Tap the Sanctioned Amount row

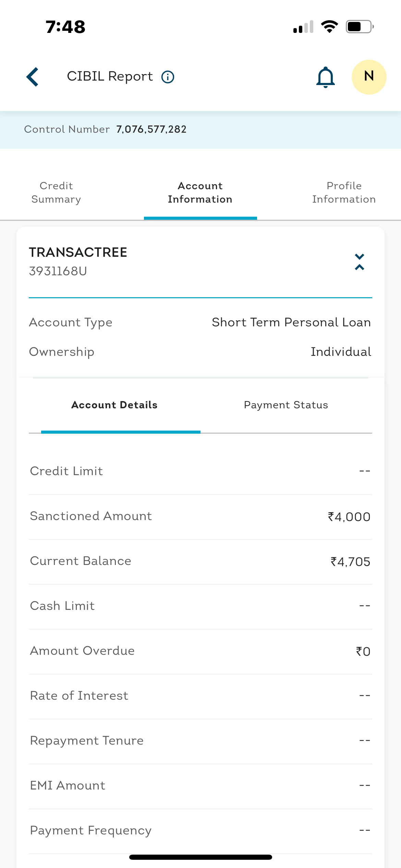[x=200, y=516]
